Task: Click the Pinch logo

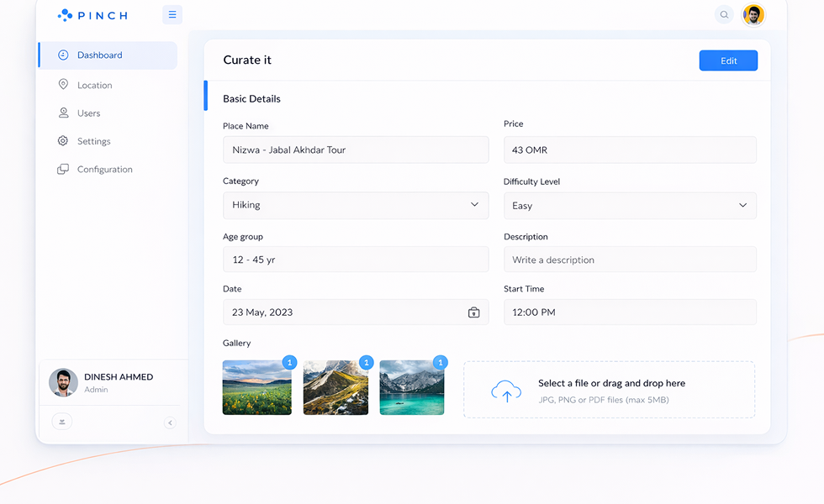Action: 92,15
